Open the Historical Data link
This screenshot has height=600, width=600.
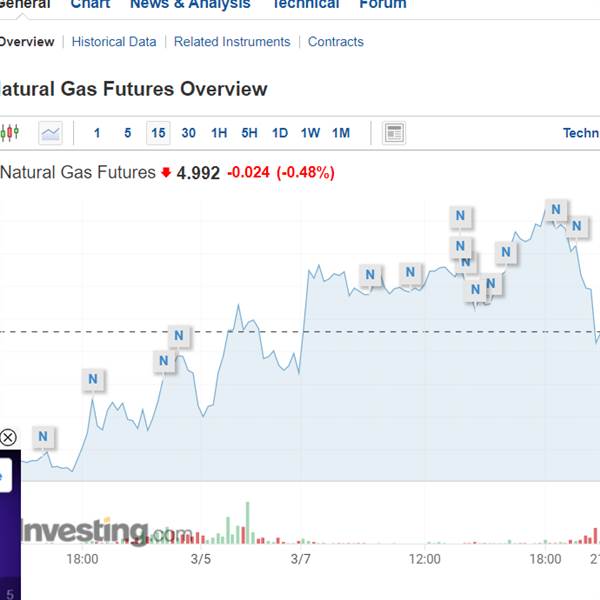(x=114, y=42)
